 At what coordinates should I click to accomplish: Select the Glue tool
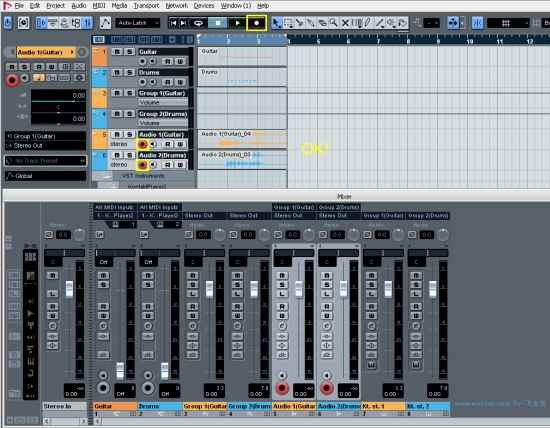(311, 23)
